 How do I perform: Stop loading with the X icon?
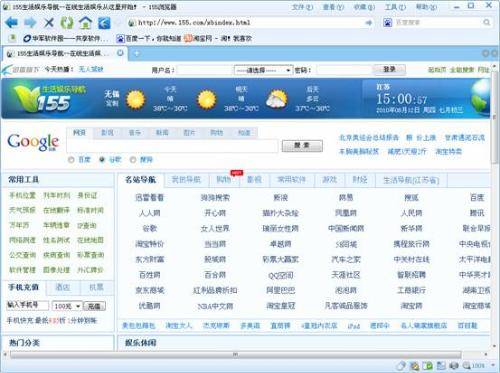click(x=49, y=23)
